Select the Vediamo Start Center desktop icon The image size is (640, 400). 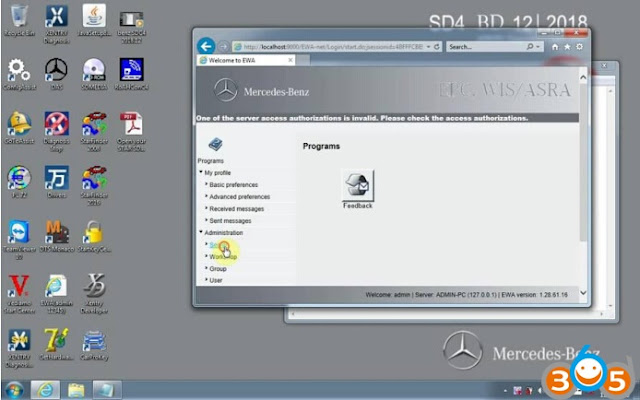pos(19,293)
